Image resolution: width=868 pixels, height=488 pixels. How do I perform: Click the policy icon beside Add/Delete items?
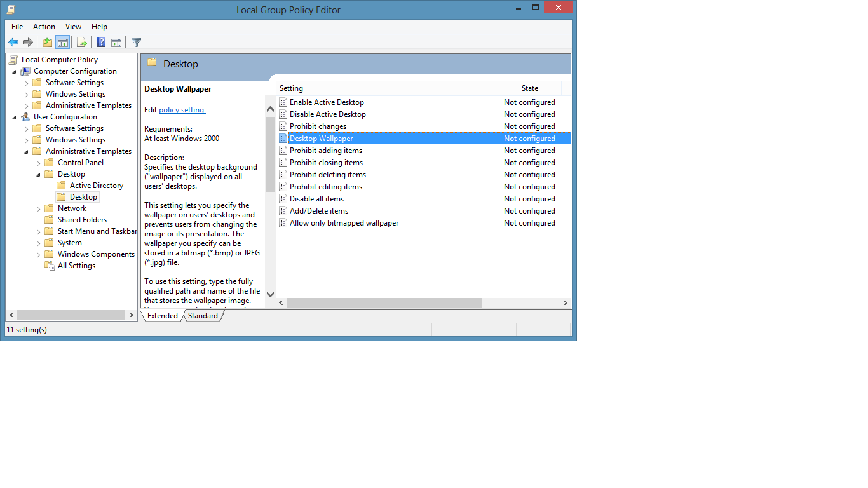(x=283, y=211)
